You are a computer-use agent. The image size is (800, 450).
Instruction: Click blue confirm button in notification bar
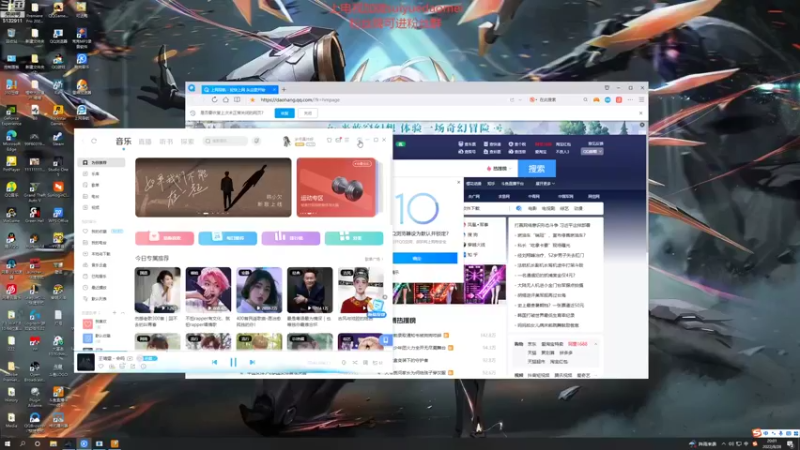click(284, 113)
